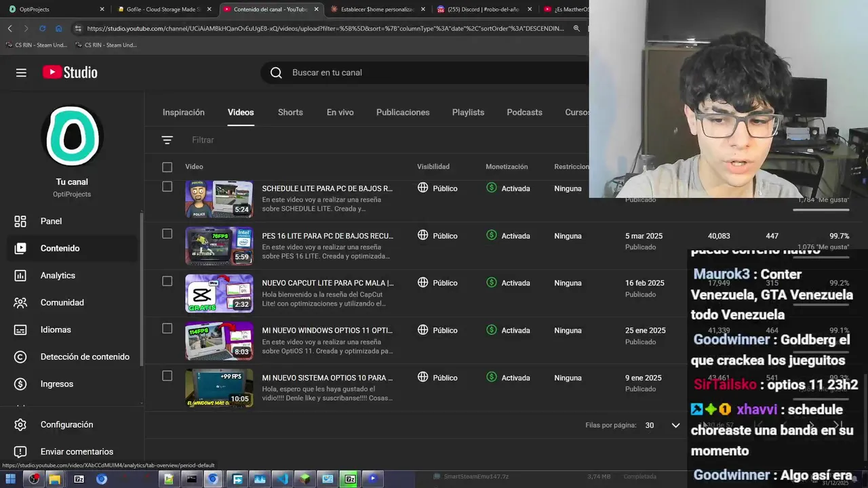The image size is (868, 488).
Task: Click the browser reload button
Action: point(42,28)
